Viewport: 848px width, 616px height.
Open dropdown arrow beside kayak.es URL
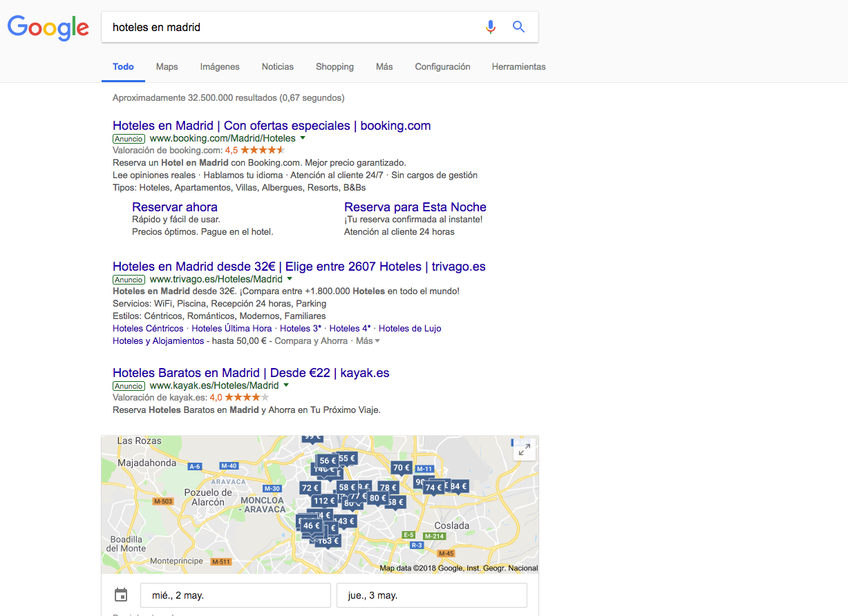[x=286, y=386]
